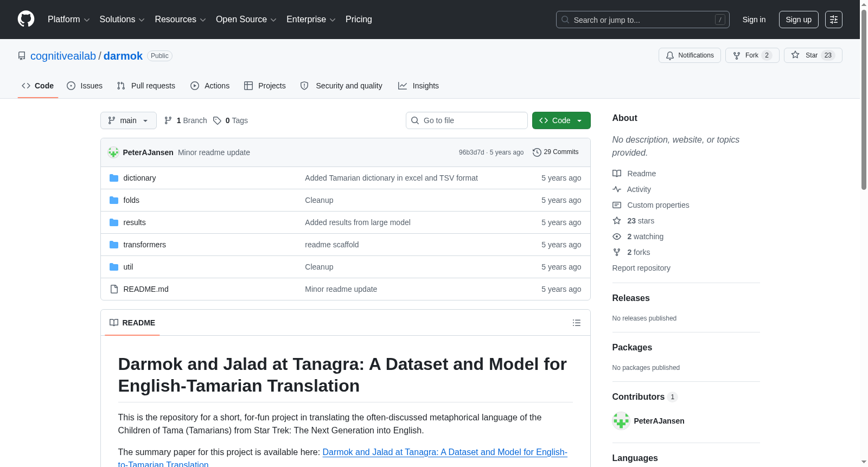Focus the Search or jump to field
The image size is (868, 467).
coord(642,20)
